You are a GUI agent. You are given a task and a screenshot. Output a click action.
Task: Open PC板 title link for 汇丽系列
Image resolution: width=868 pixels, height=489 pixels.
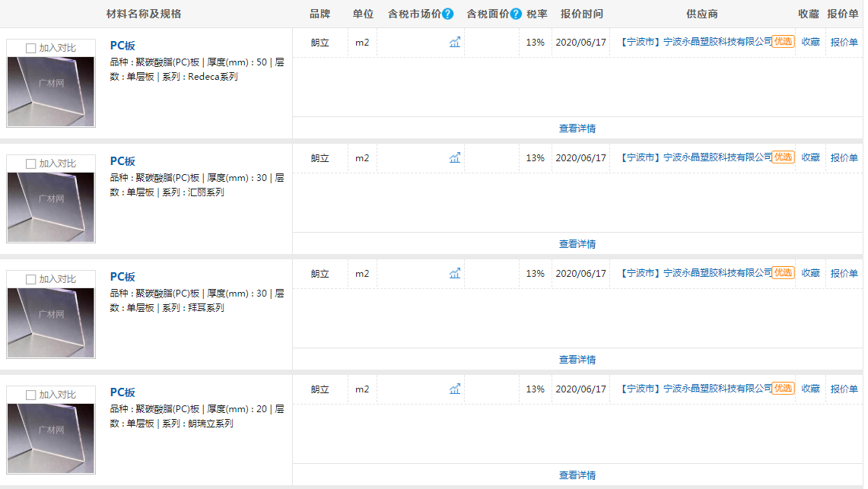click(122, 161)
